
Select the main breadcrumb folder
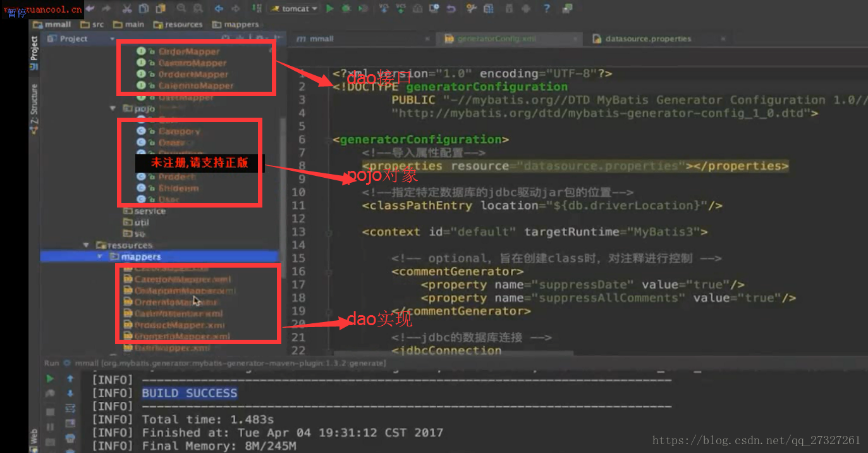129,25
